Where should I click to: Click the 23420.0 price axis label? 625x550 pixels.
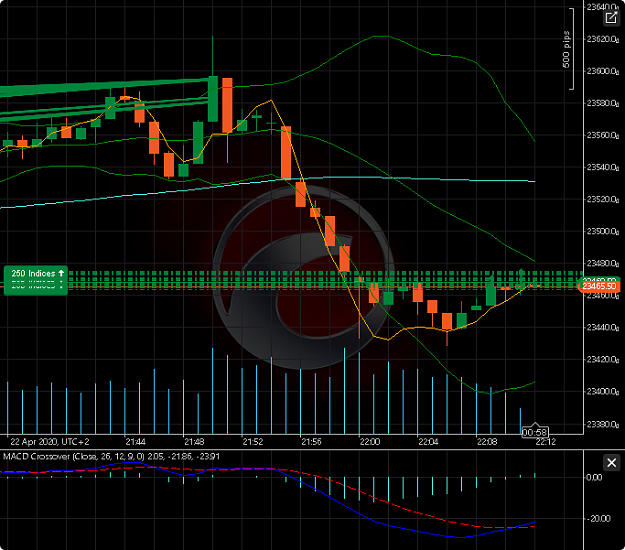click(x=603, y=359)
